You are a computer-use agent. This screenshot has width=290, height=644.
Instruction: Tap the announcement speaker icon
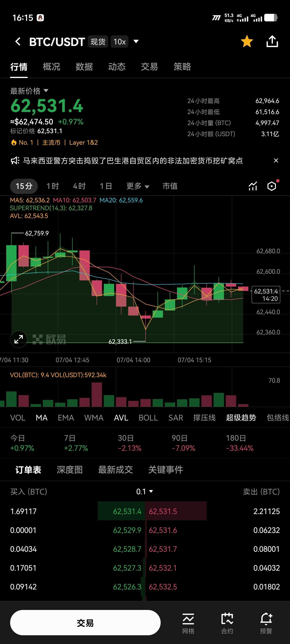point(15,161)
